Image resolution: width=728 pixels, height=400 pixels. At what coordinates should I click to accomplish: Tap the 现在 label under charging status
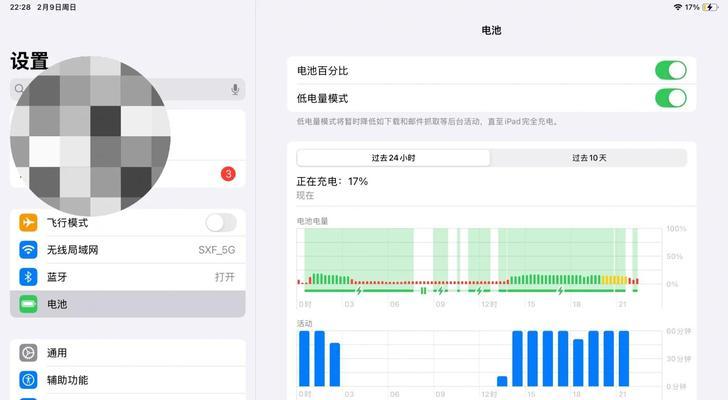point(305,195)
